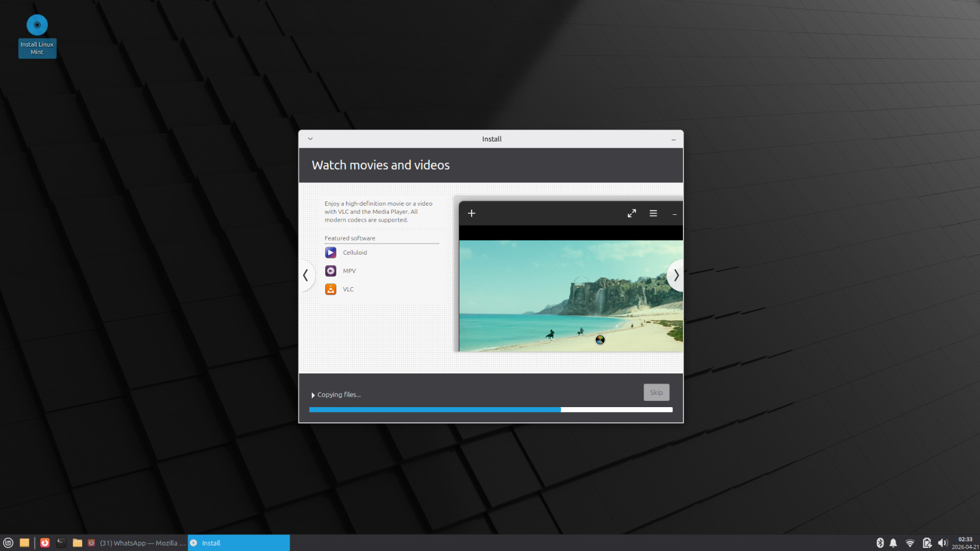
Task: Select the Install window in taskbar
Action: pyautogui.click(x=238, y=543)
